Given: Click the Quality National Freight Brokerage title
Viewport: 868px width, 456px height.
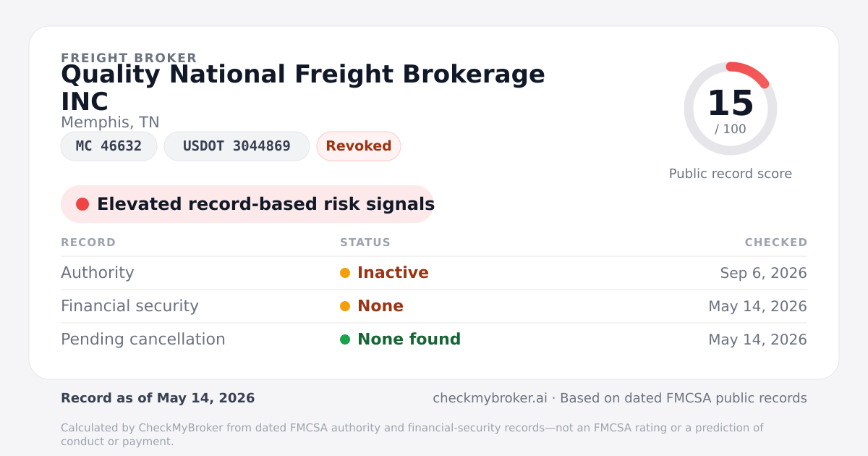Looking at the screenshot, I should (x=303, y=88).
